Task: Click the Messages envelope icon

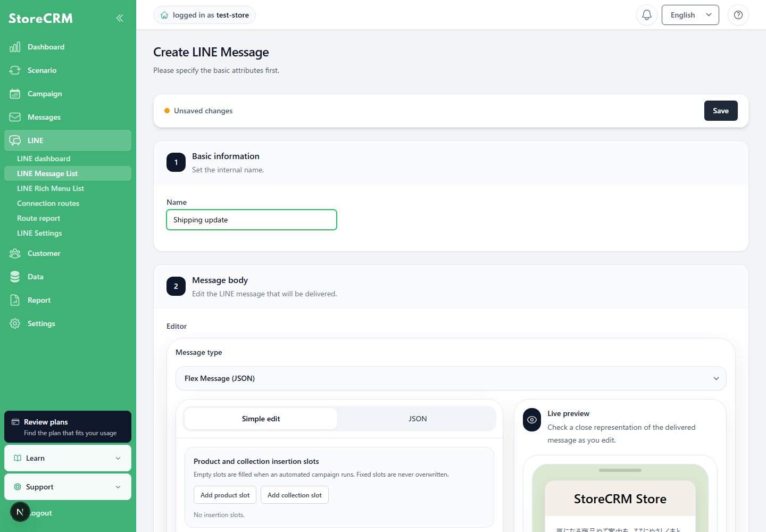Action: [15, 117]
